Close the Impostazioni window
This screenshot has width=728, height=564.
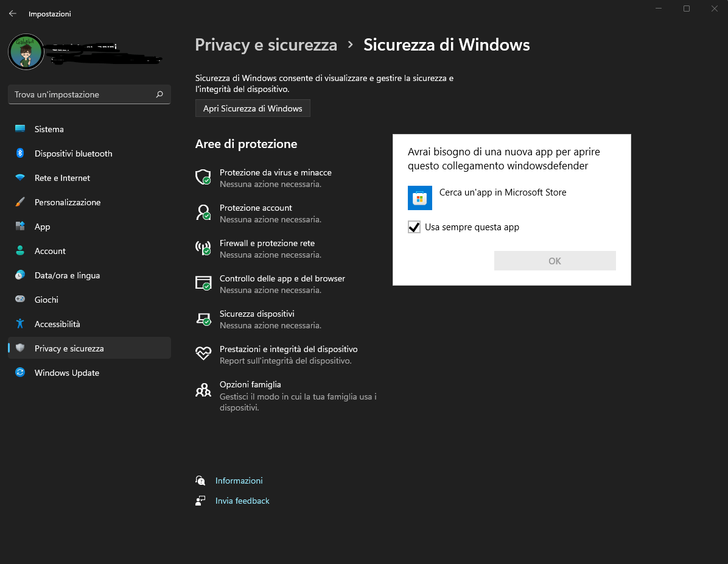pos(714,9)
